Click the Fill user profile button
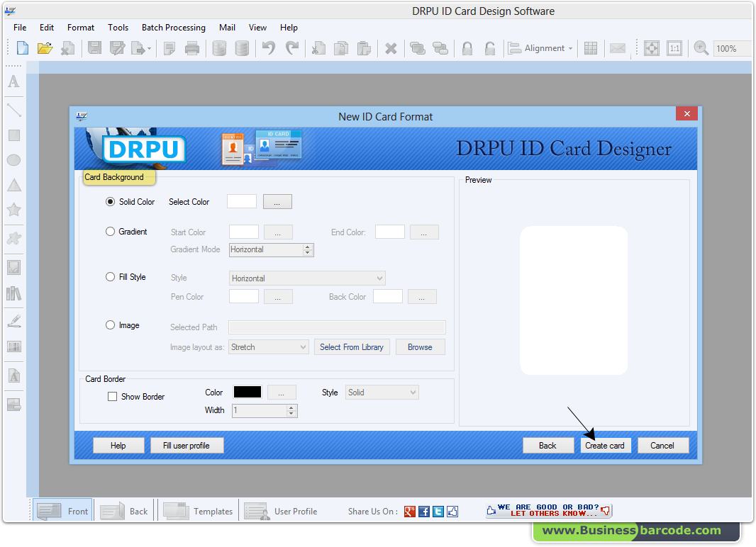Image resolution: width=756 pixels, height=547 pixels. click(x=187, y=445)
